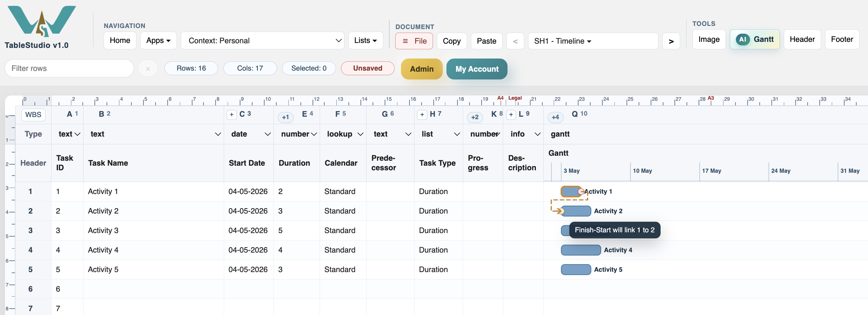Open the AI Gantt tool
Image resolution: width=868 pixels, height=315 pixels.
(x=755, y=39)
